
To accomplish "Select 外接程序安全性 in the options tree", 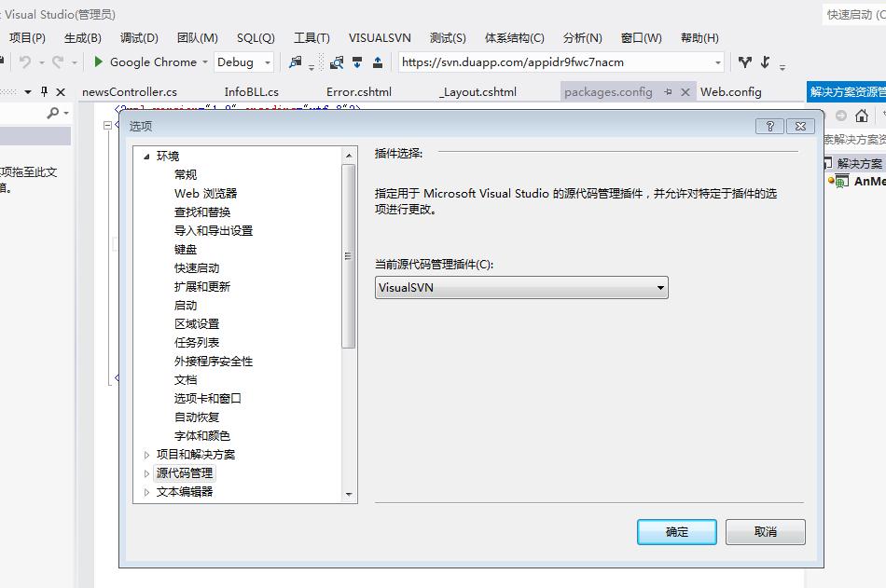I will point(214,361).
